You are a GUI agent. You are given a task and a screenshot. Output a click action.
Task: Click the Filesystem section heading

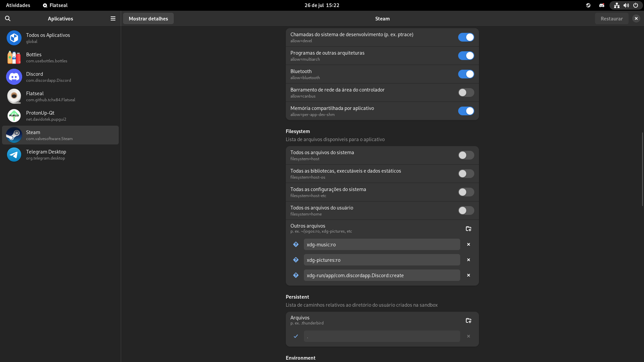298,131
